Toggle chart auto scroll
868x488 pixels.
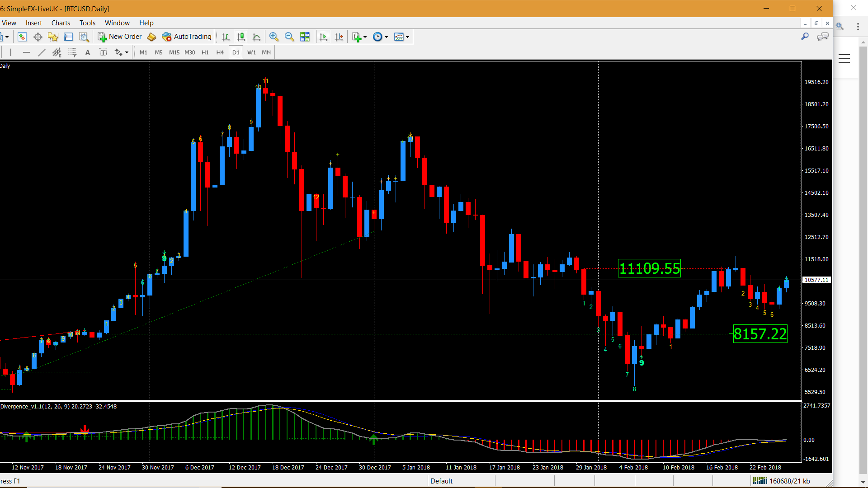click(323, 37)
